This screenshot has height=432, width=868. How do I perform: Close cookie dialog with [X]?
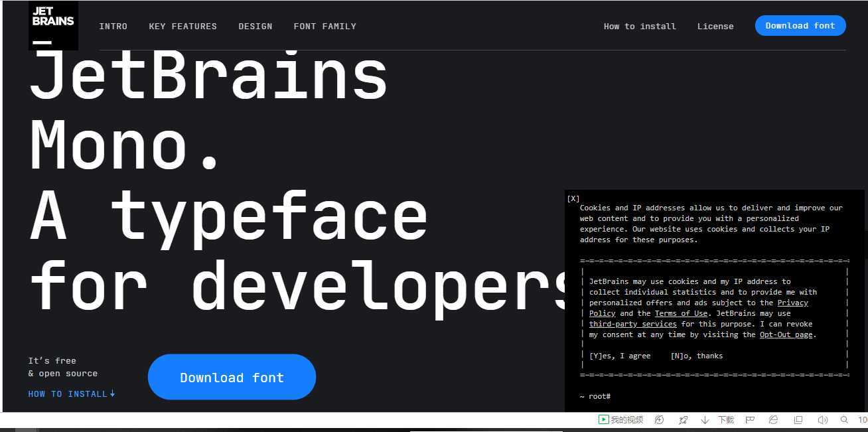click(x=573, y=198)
